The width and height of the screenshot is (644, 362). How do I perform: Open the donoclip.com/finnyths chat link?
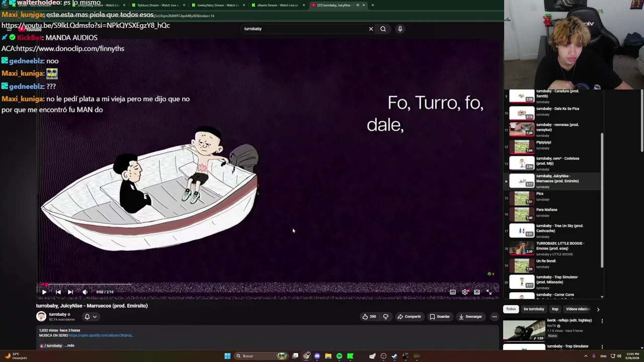click(x=70, y=49)
